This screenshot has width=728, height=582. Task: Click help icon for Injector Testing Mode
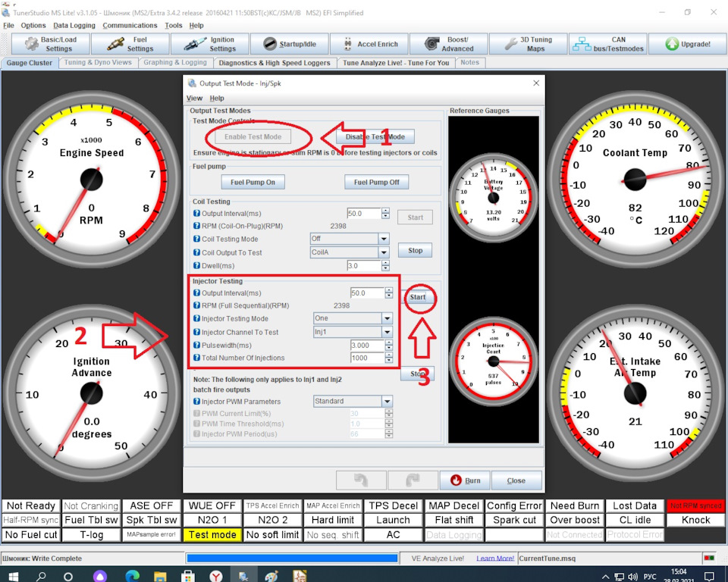(197, 319)
